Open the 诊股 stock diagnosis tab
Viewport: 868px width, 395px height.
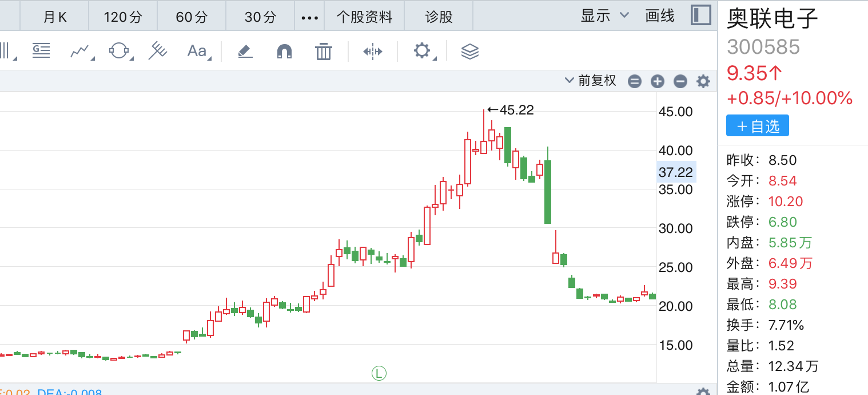point(439,17)
